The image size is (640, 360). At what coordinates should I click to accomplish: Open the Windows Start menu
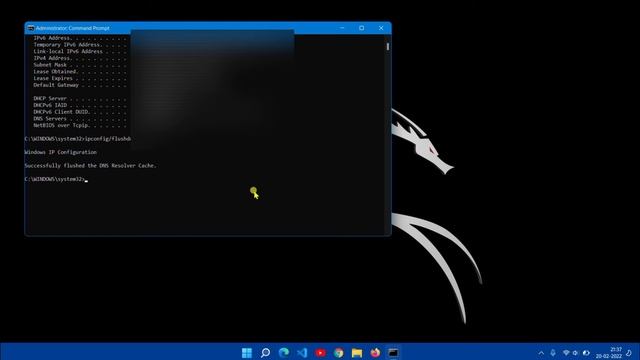247,353
